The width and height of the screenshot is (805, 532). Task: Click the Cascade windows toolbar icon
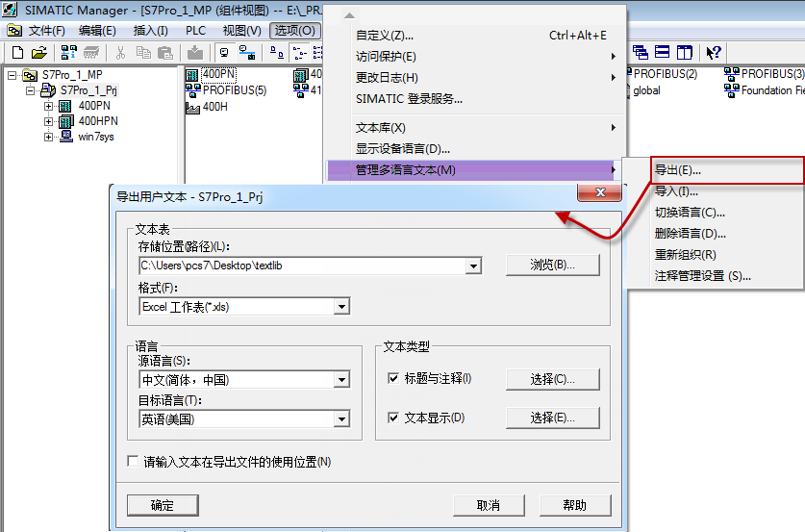pyautogui.click(x=641, y=52)
